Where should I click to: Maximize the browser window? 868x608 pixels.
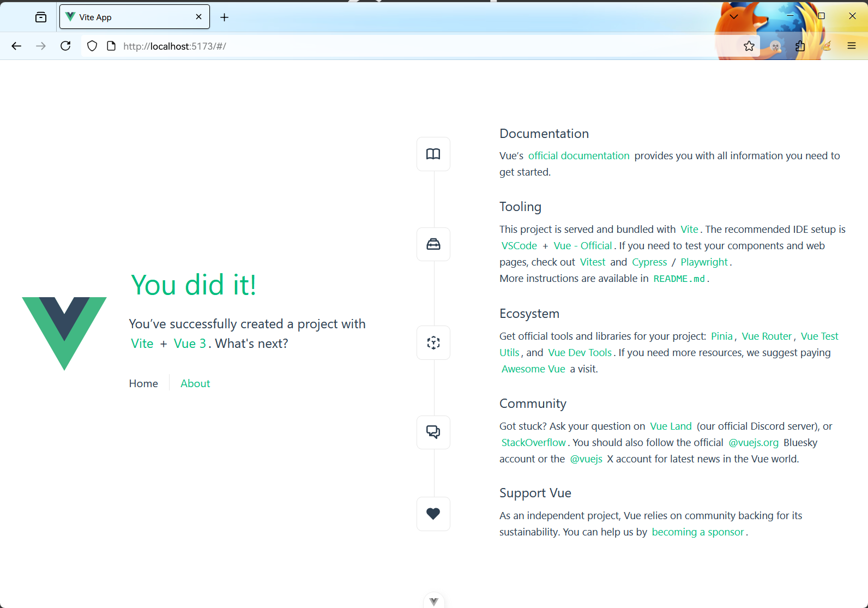pyautogui.click(x=821, y=16)
